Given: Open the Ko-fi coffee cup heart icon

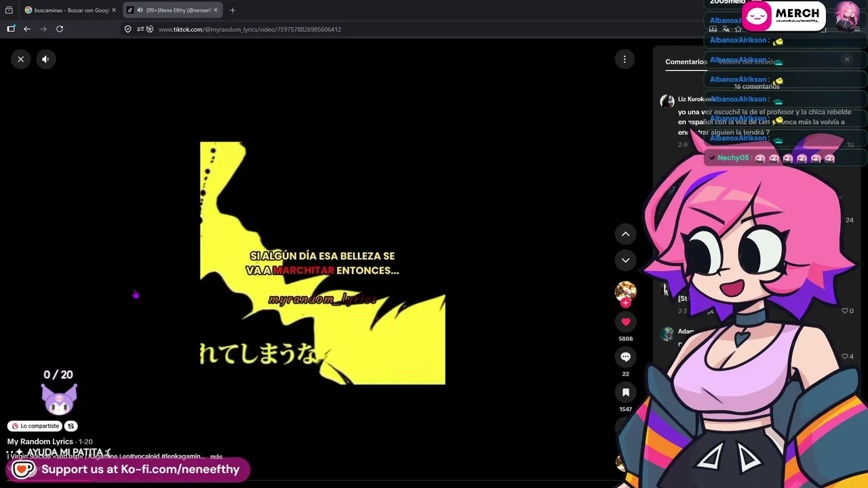Looking at the screenshot, I should (x=23, y=469).
